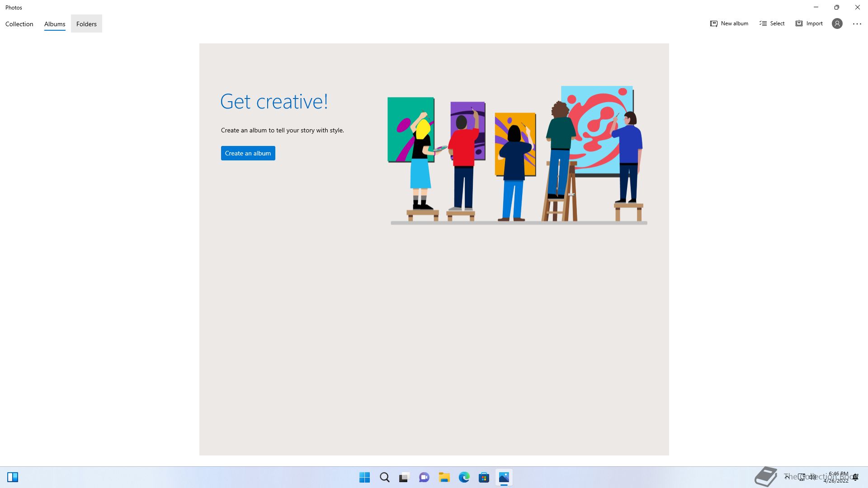Launch Microsoft Edge from taskbar
868x488 pixels.
(x=464, y=477)
